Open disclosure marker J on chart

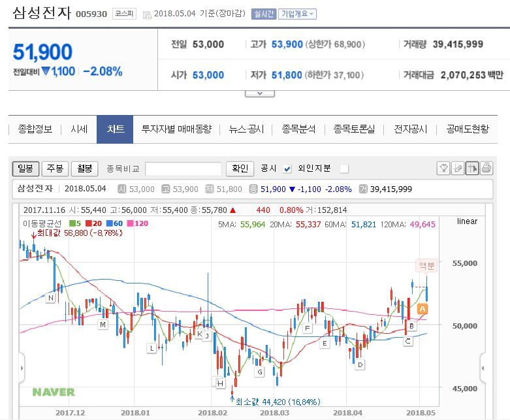tap(207, 336)
